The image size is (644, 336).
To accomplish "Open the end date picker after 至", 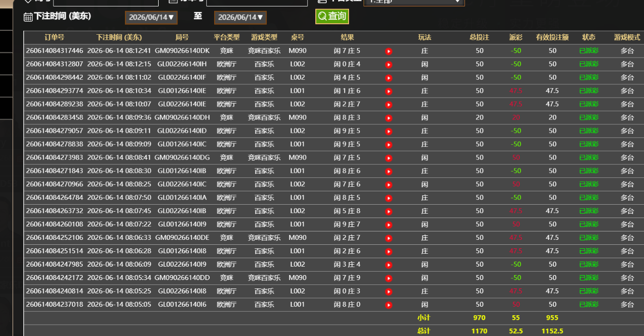I will [x=240, y=17].
